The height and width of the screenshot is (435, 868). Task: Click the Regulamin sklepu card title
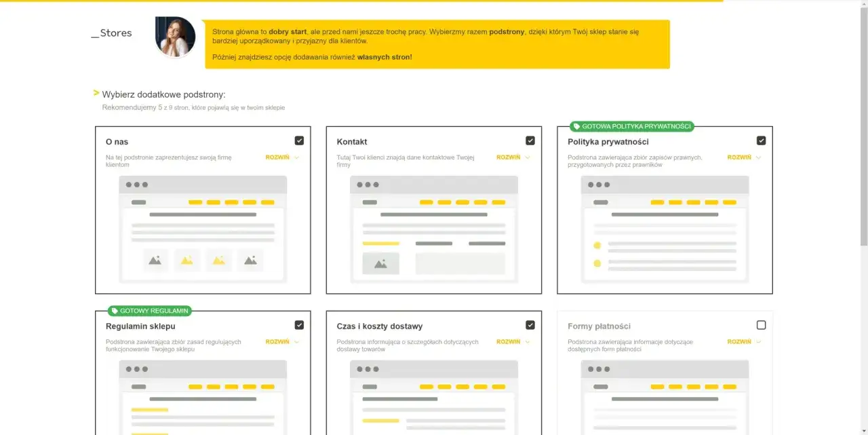pyautogui.click(x=140, y=326)
